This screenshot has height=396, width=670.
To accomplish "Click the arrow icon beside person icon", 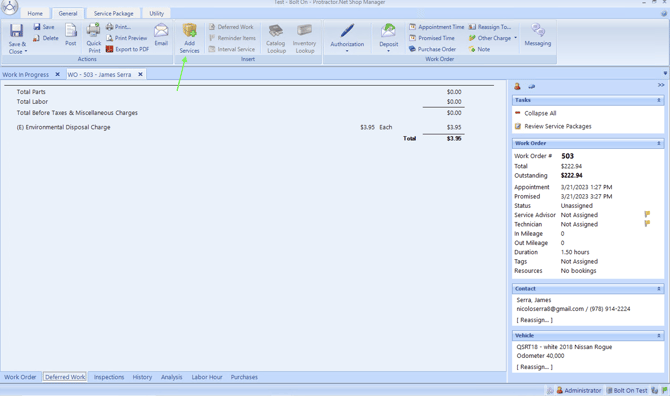I will pyautogui.click(x=532, y=86).
